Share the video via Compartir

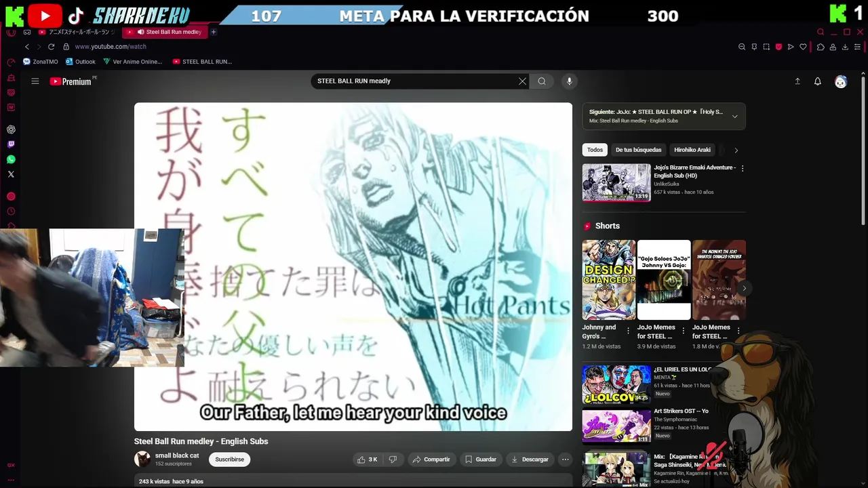(431, 460)
